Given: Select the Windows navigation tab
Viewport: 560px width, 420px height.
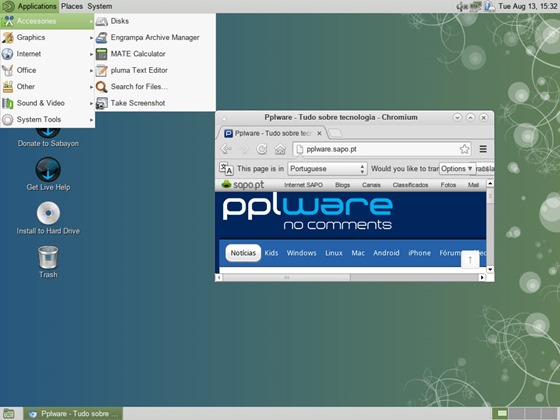Looking at the screenshot, I should [301, 253].
